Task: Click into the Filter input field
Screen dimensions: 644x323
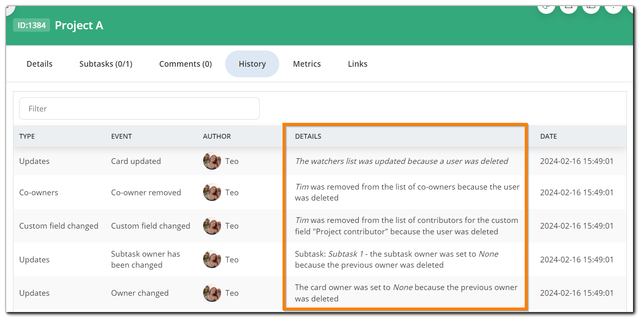Action: [139, 109]
